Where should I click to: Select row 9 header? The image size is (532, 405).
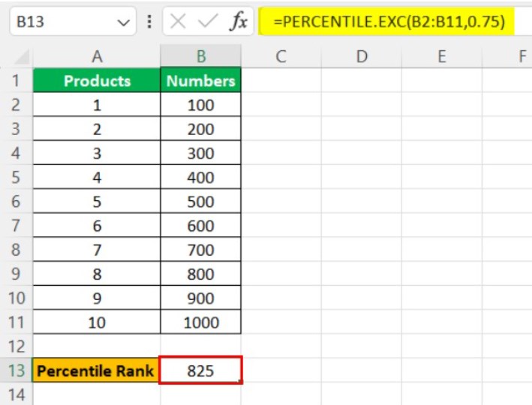(16, 274)
